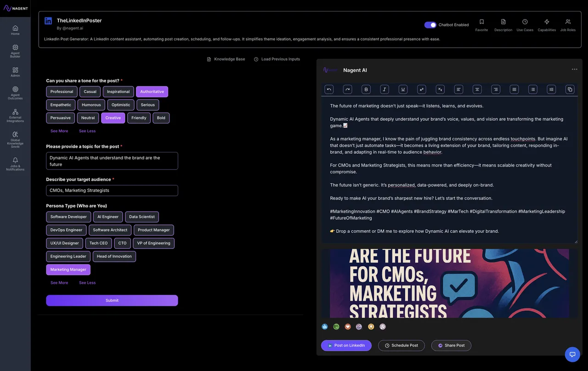Center-align the post text
Screen dimensions: 588x371
[477, 90]
